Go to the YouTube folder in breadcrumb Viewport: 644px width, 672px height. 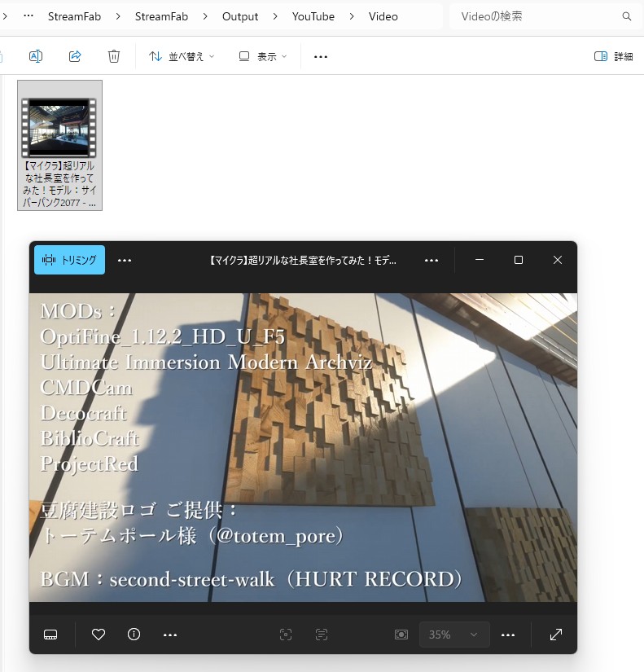click(x=313, y=16)
